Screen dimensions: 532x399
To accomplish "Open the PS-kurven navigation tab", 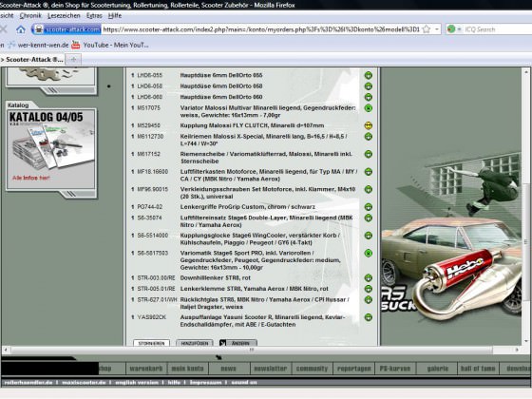I will pos(395,369).
